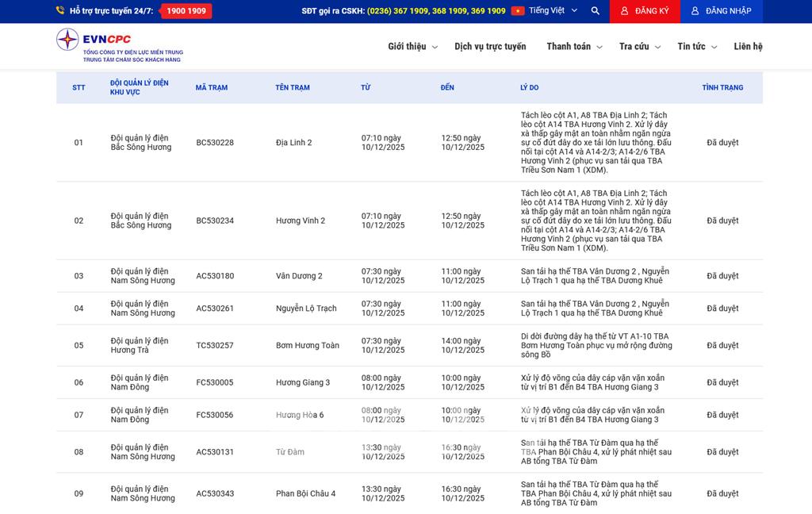Click the phone hotline icon
The height and width of the screenshot is (514, 812).
(60, 11)
